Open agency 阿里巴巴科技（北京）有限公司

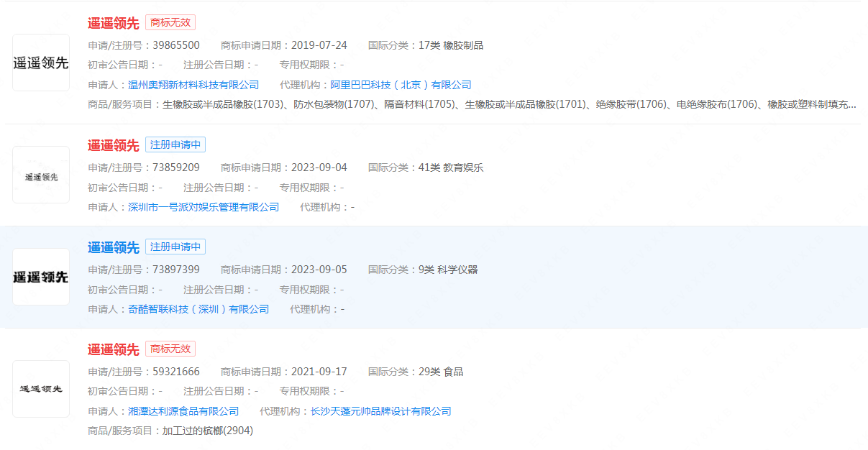point(401,85)
